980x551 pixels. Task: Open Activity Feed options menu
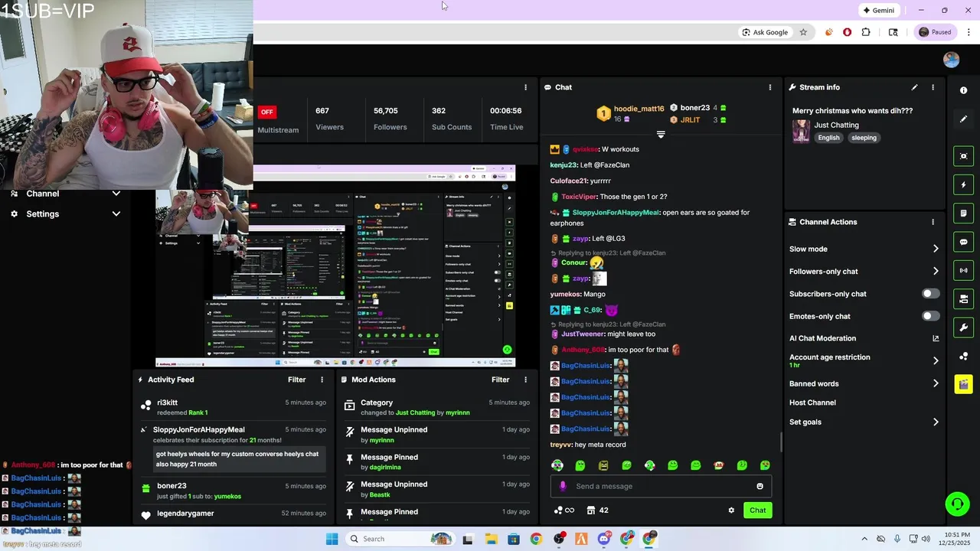click(x=322, y=380)
